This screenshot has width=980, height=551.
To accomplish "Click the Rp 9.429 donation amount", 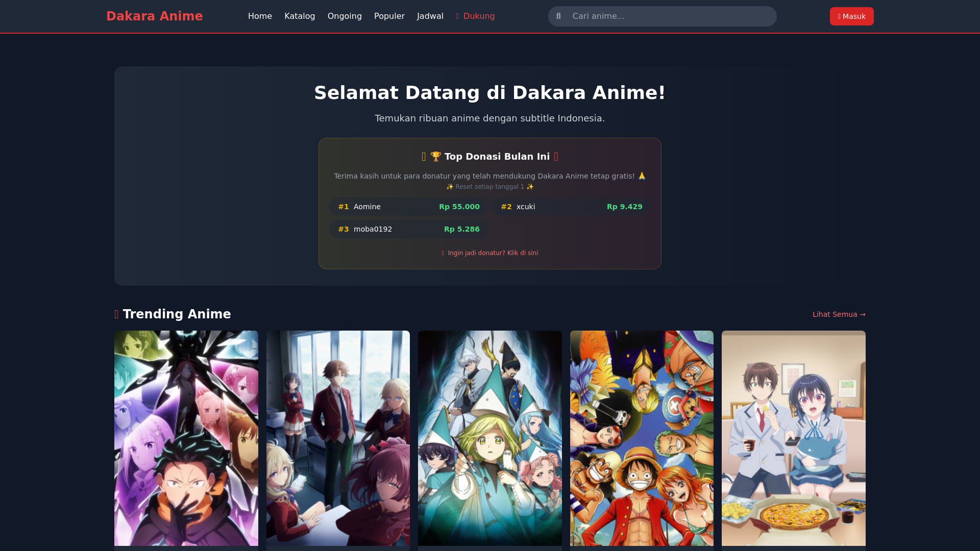I will click(625, 207).
